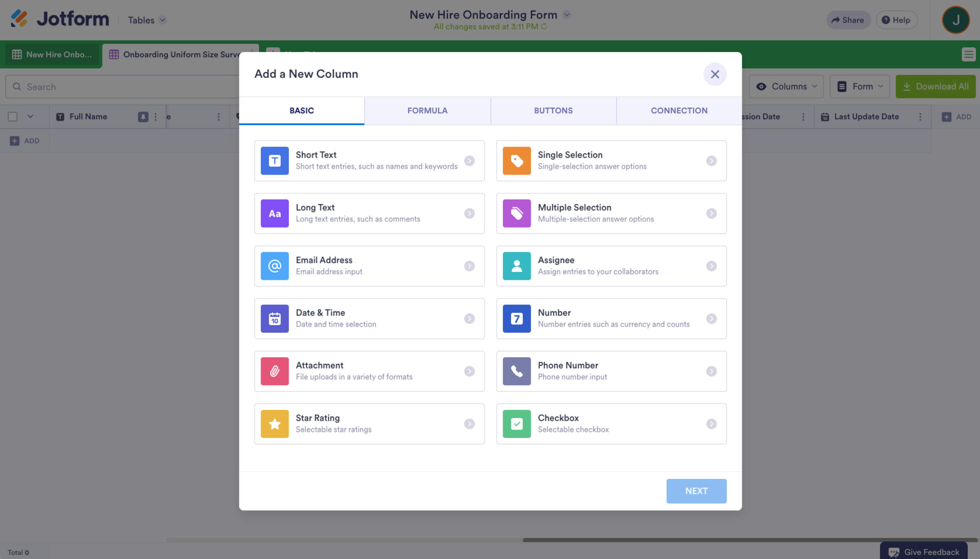Toggle the select-all checkbox in the table header
The image size is (980, 559).
click(x=13, y=116)
